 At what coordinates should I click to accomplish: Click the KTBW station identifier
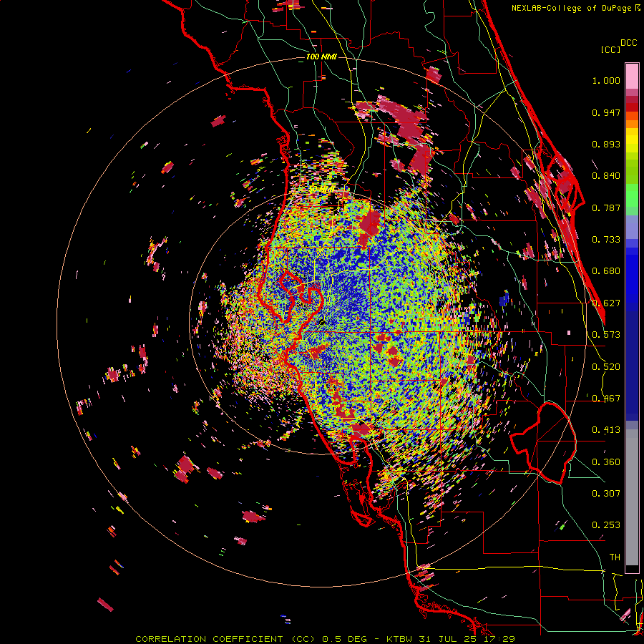coord(399,639)
